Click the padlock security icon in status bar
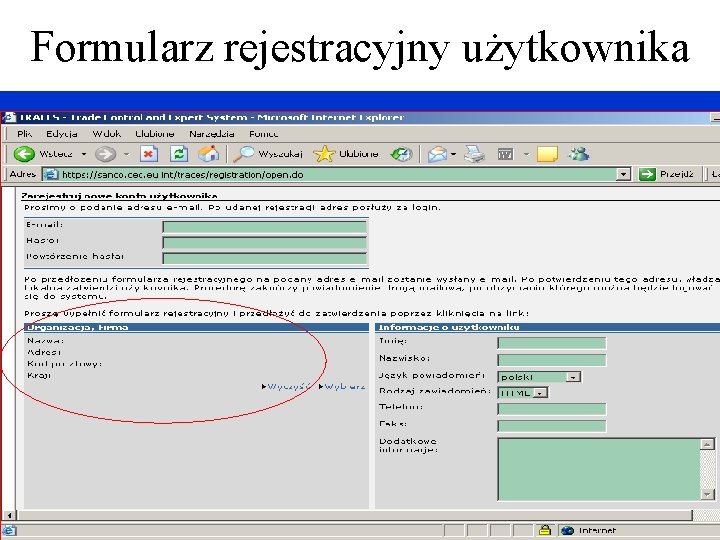 [545, 530]
